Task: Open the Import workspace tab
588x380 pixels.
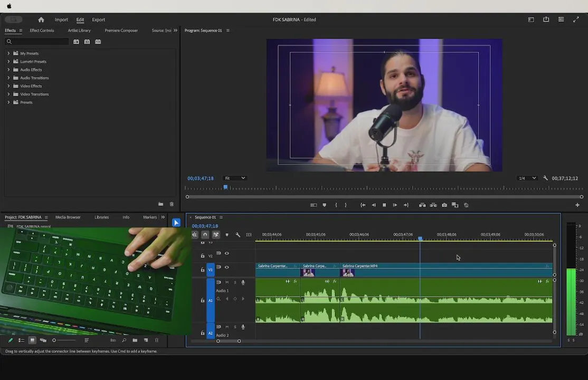Action: tap(61, 20)
